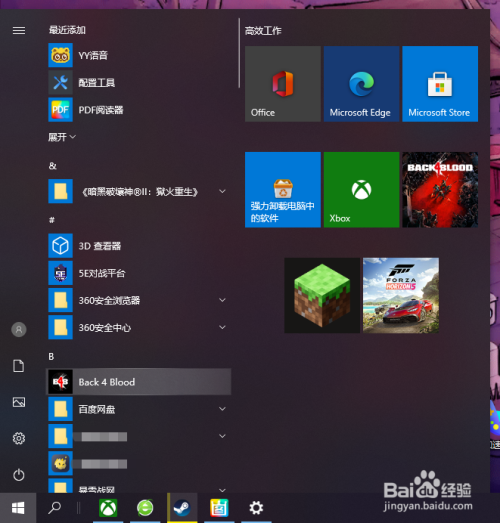
Task: Open the user account icon in sidebar
Action: (19, 330)
